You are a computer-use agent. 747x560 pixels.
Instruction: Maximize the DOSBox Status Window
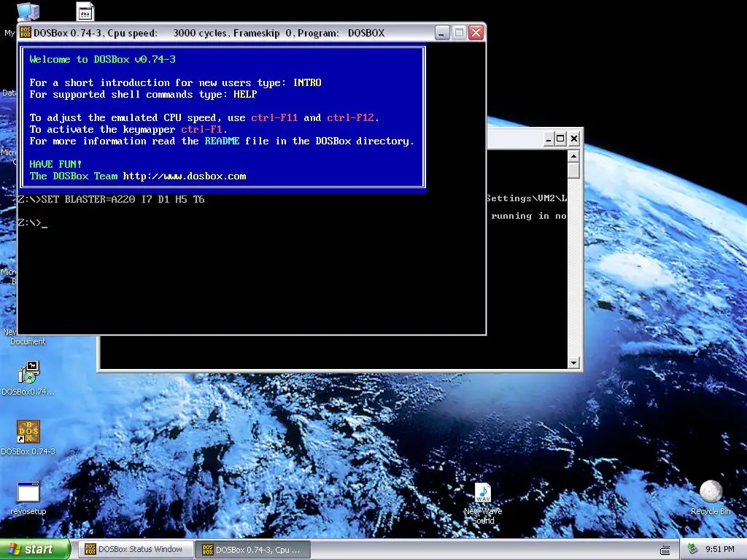point(561,139)
